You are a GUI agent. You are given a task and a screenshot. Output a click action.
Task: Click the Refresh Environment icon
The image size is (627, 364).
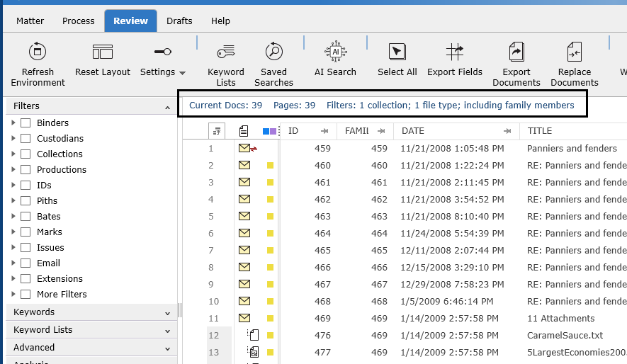[x=38, y=52]
